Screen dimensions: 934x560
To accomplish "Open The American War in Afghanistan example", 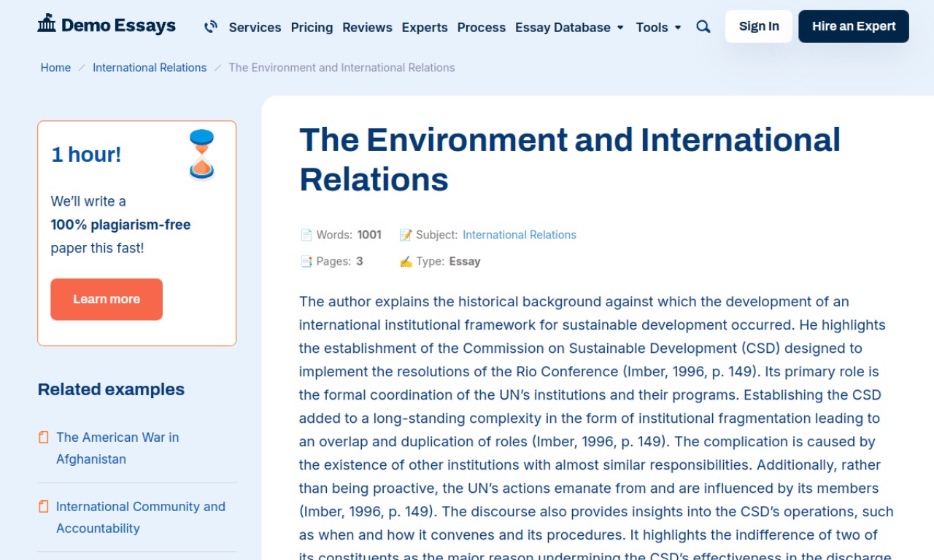I will (117, 448).
